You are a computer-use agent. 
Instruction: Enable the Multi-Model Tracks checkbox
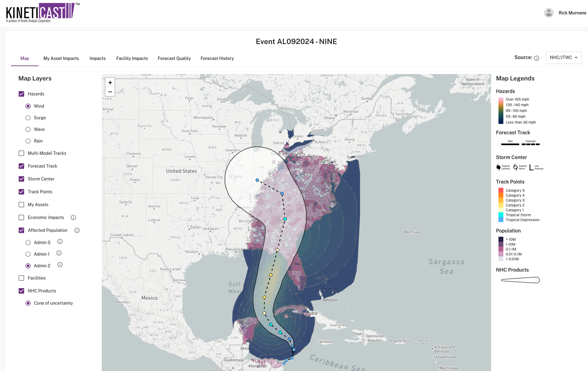point(21,153)
